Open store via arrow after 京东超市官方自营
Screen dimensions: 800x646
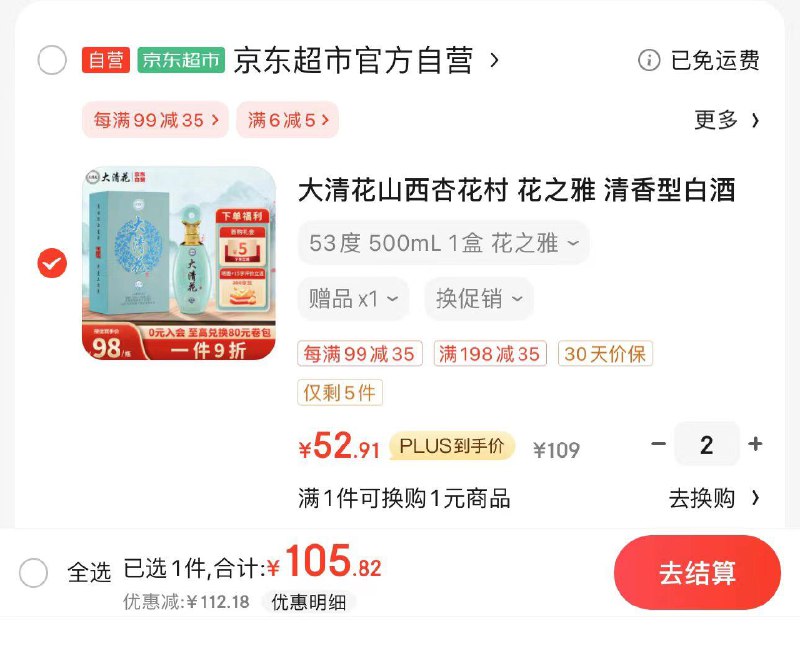tap(493, 60)
